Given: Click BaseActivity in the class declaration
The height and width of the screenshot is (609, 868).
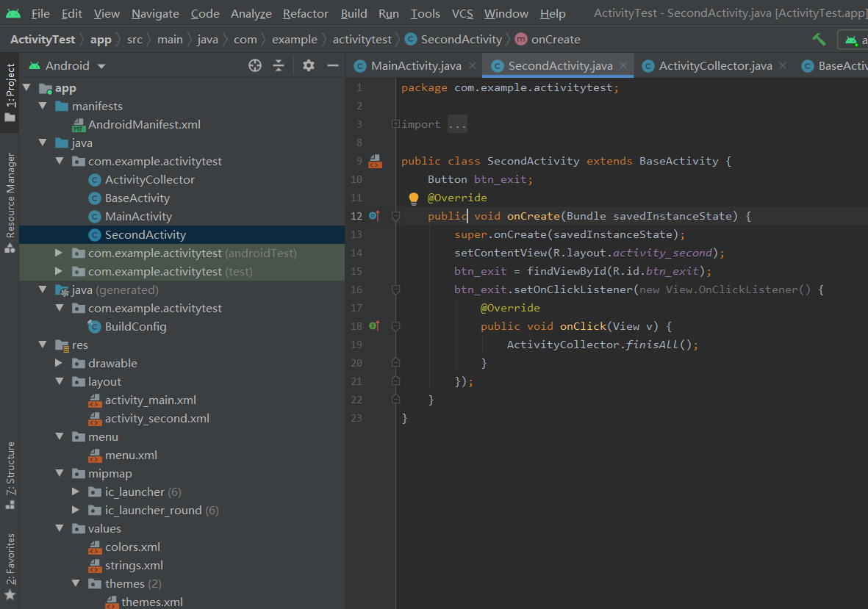Looking at the screenshot, I should pyautogui.click(x=678, y=161).
